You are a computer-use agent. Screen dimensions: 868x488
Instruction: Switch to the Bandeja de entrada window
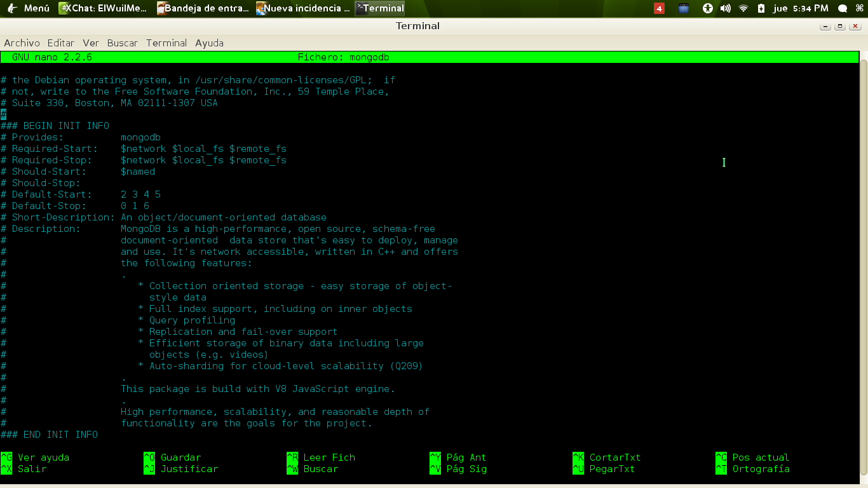pos(203,8)
